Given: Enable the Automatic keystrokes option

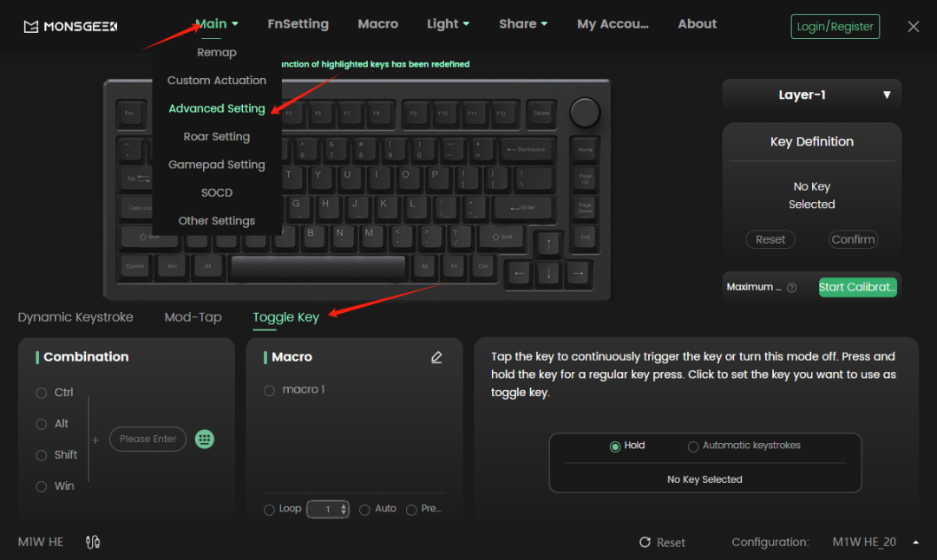Looking at the screenshot, I should [693, 446].
